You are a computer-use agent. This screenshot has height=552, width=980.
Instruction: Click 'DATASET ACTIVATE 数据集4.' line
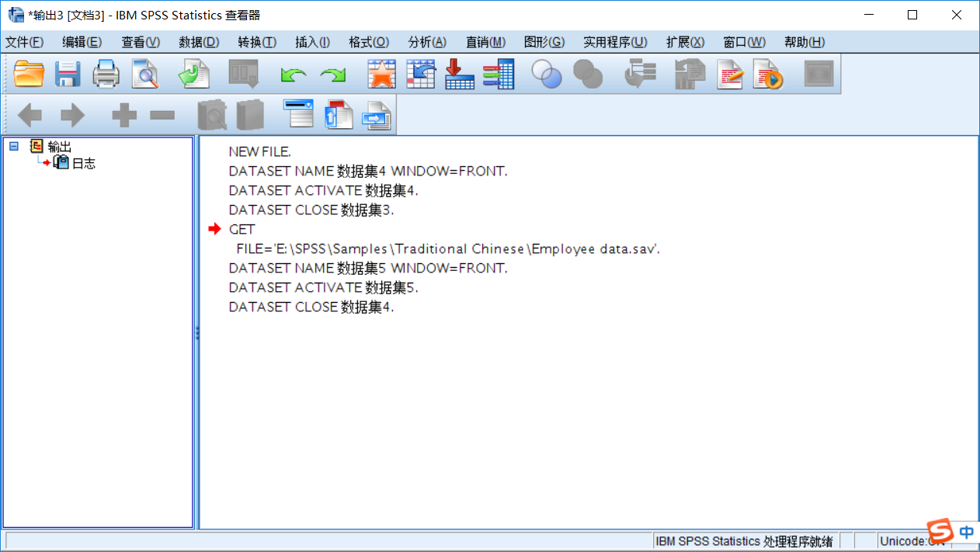[323, 190]
